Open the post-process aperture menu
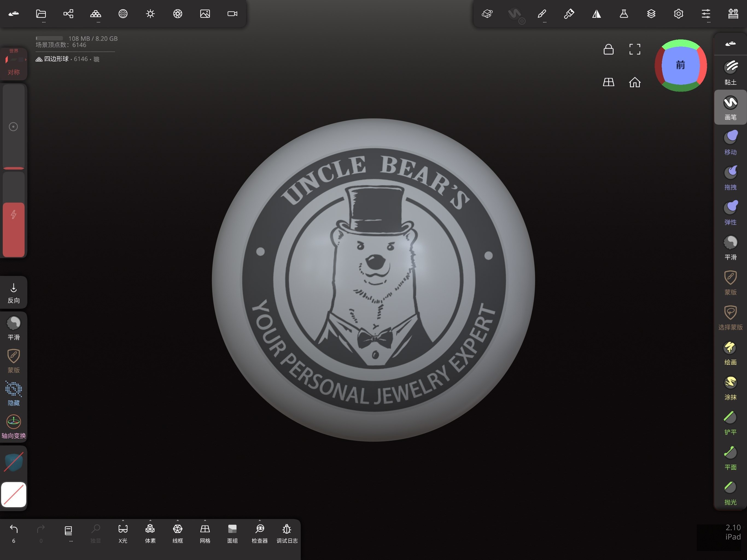 point(178,14)
